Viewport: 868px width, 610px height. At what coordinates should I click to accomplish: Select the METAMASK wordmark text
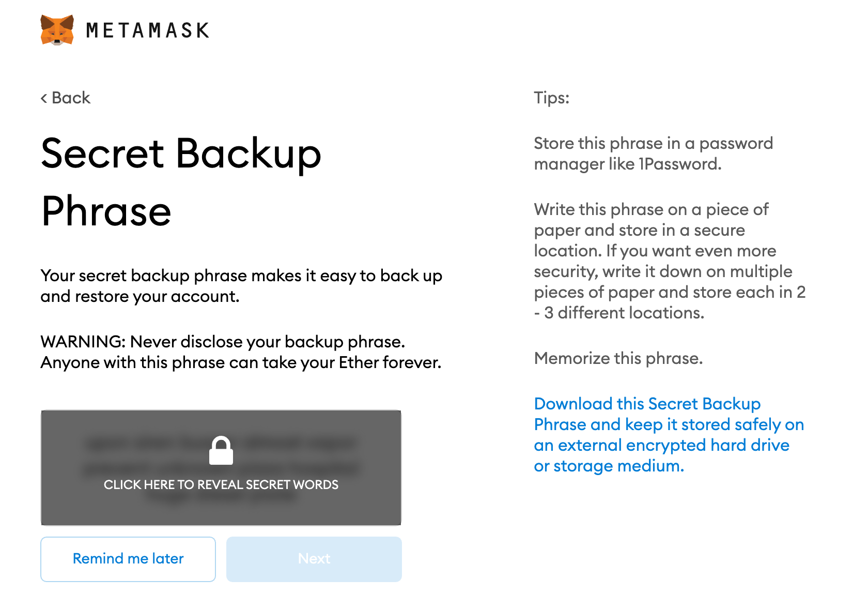(148, 30)
